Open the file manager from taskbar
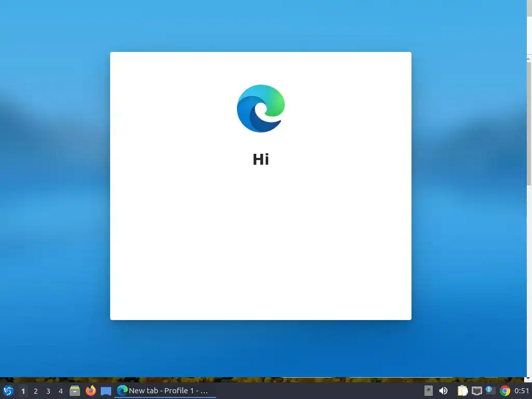The image size is (532, 399). point(75,391)
